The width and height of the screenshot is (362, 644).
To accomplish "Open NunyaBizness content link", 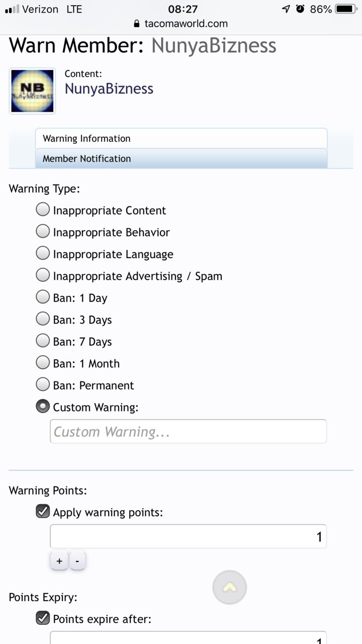I will tap(109, 89).
